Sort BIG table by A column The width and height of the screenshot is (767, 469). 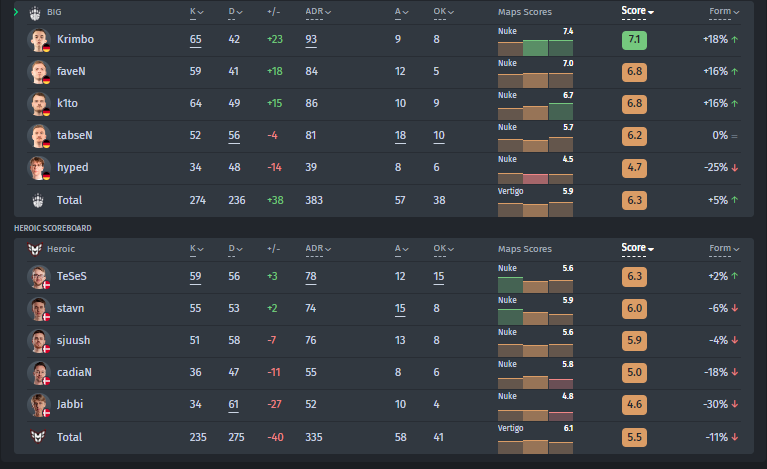click(x=402, y=12)
